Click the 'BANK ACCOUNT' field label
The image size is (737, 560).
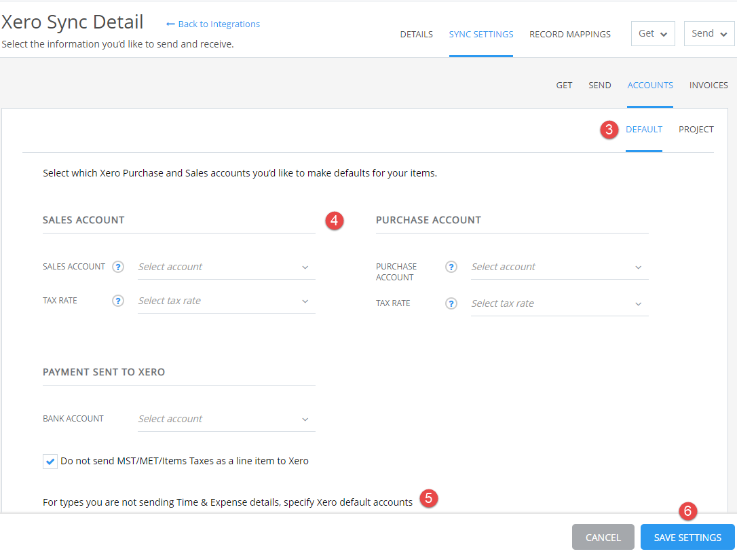coord(73,418)
